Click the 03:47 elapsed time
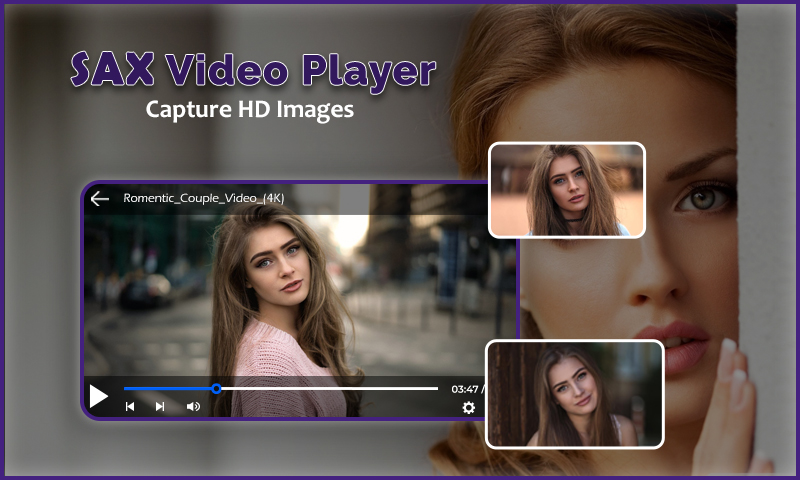800x480 pixels. pyautogui.click(x=464, y=389)
